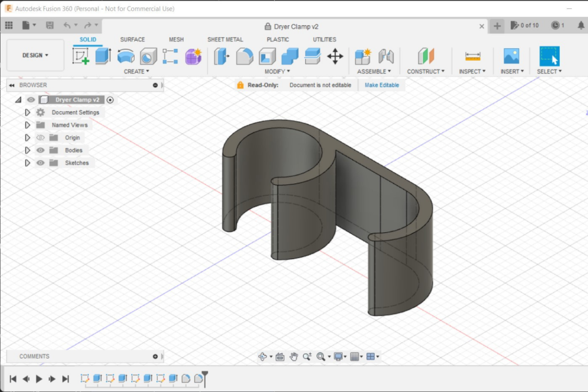Show the hidden Origin folder
Viewport: 588px width, 392px height.
[40, 138]
